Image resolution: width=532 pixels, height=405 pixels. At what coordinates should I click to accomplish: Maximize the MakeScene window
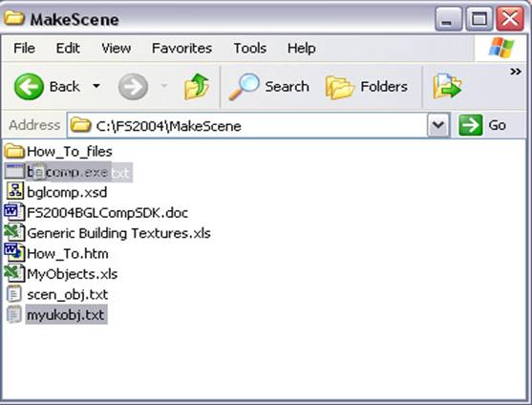(479, 19)
